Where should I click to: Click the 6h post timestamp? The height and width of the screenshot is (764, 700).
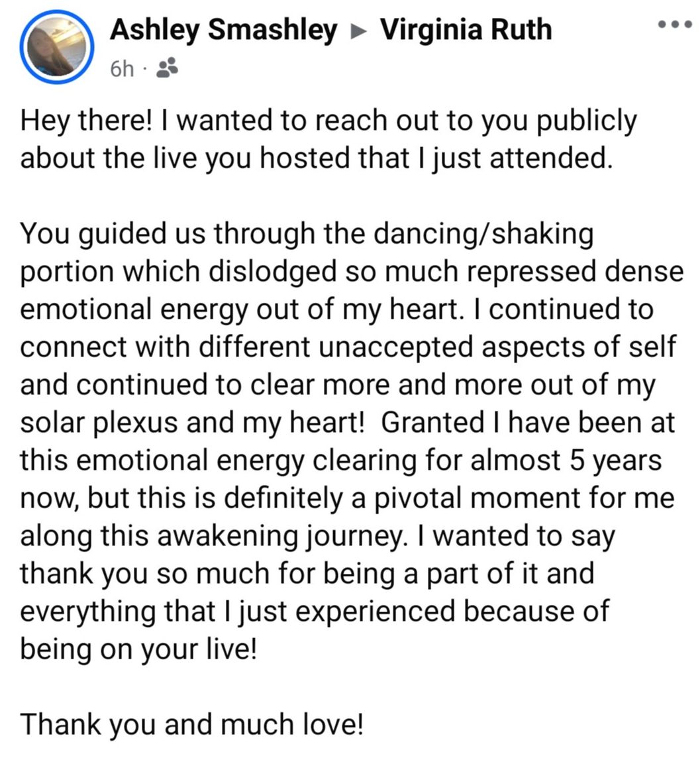[x=122, y=69]
